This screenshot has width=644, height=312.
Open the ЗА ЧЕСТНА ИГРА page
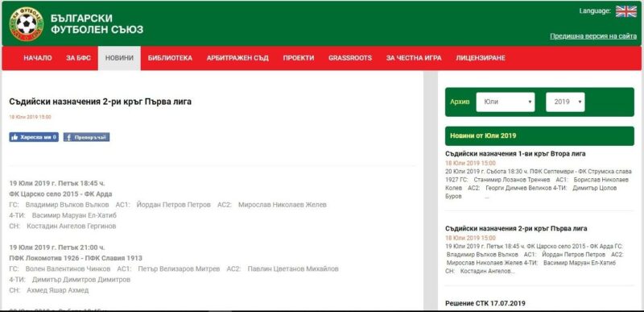(x=414, y=58)
